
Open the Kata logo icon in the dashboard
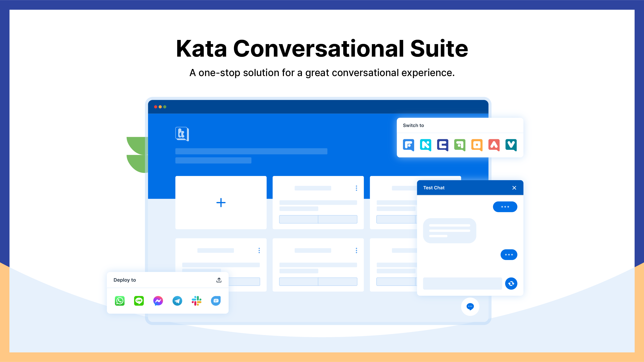coord(182,134)
